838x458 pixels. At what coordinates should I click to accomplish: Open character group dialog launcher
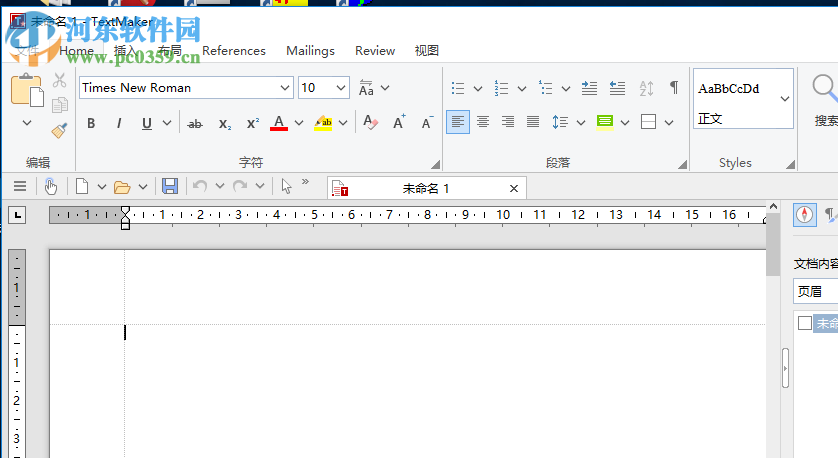click(436, 165)
